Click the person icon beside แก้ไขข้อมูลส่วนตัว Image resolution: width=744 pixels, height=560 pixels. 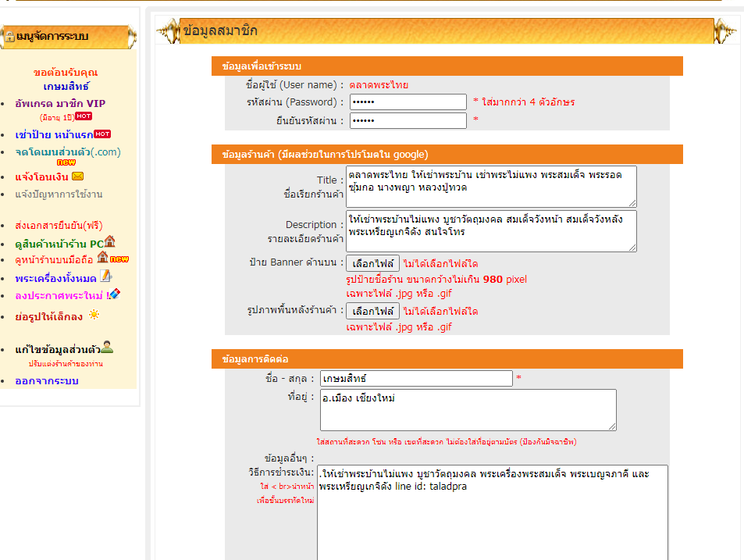coord(107,347)
